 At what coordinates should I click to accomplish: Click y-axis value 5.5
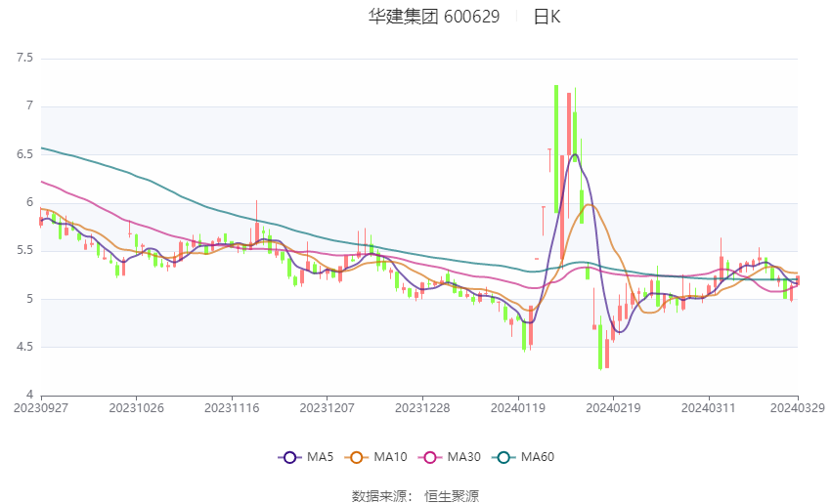coord(24,250)
